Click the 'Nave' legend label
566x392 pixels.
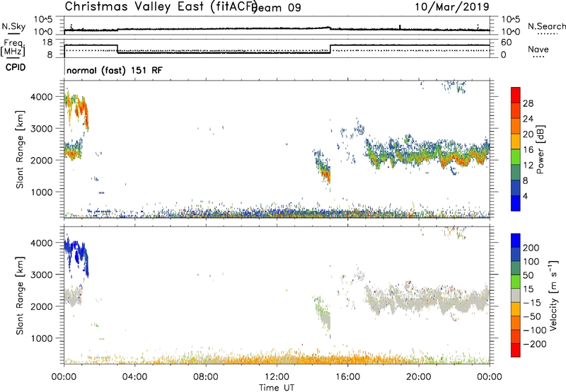[x=538, y=50]
